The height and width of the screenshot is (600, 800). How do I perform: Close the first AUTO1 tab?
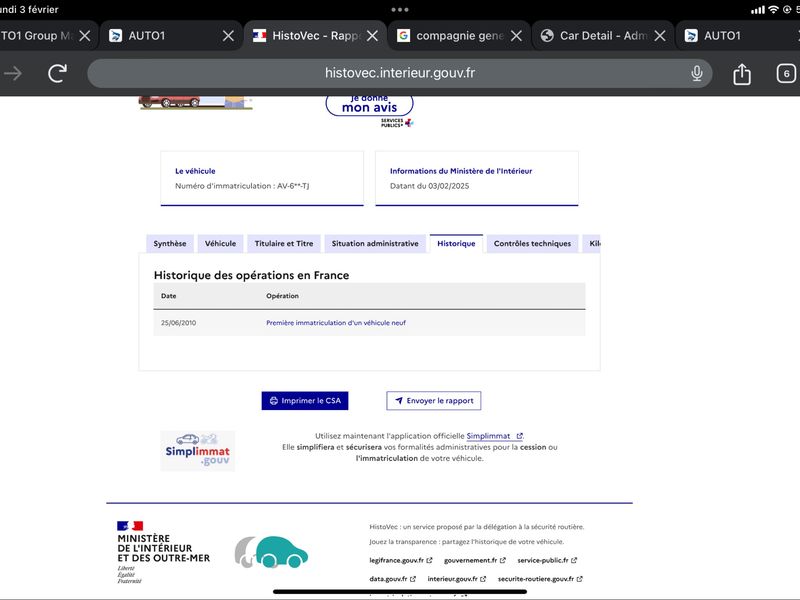coord(229,36)
